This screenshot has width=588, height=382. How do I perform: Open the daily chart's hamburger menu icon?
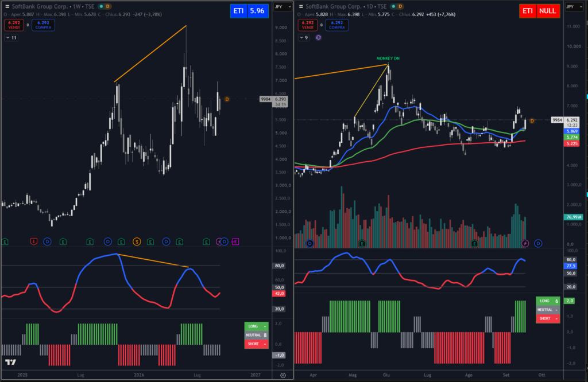(x=301, y=6)
